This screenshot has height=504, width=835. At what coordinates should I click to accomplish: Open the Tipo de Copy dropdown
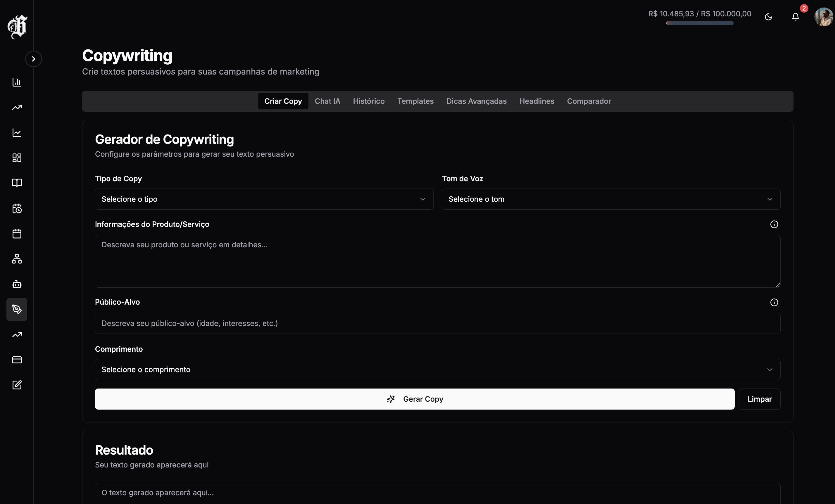pyautogui.click(x=264, y=199)
